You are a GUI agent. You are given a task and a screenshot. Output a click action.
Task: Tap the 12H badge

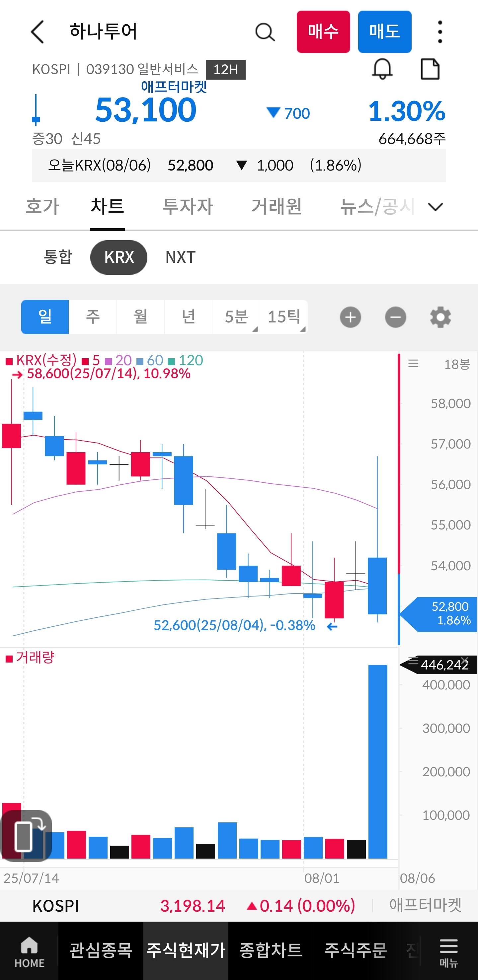[225, 70]
